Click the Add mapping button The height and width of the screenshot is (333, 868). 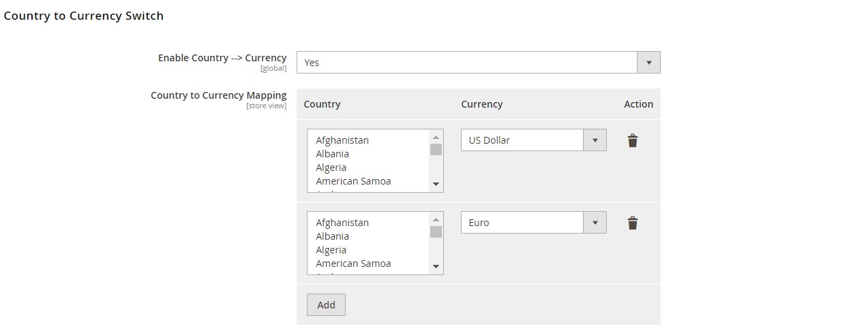point(326,304)
